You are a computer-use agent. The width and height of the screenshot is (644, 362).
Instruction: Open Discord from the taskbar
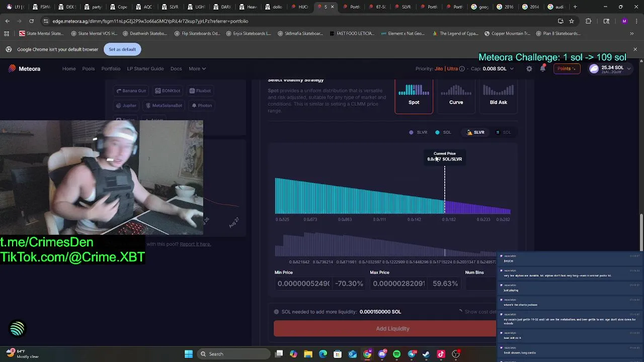click(x=382, y=354)
